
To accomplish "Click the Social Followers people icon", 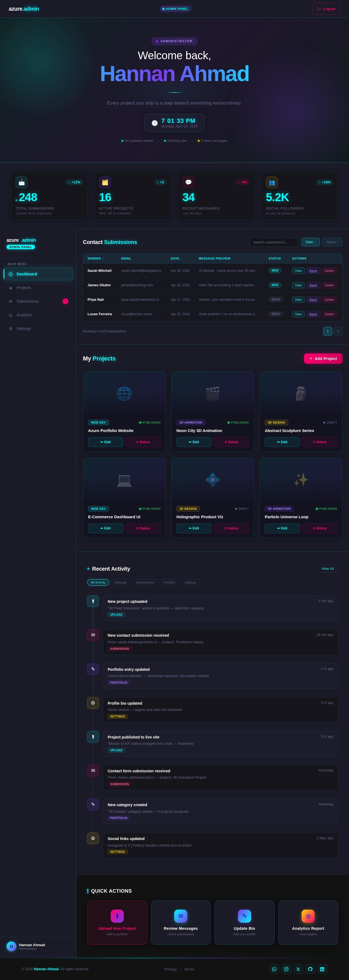I will click(272, 182).
